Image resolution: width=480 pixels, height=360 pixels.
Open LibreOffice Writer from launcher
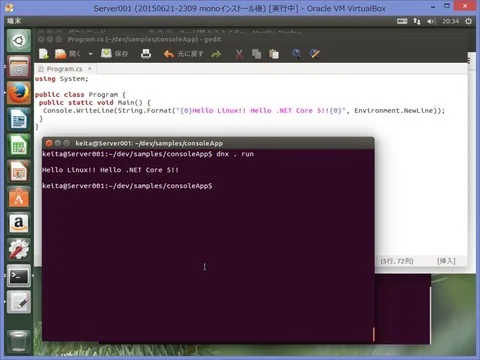click(x=19, y=119)
